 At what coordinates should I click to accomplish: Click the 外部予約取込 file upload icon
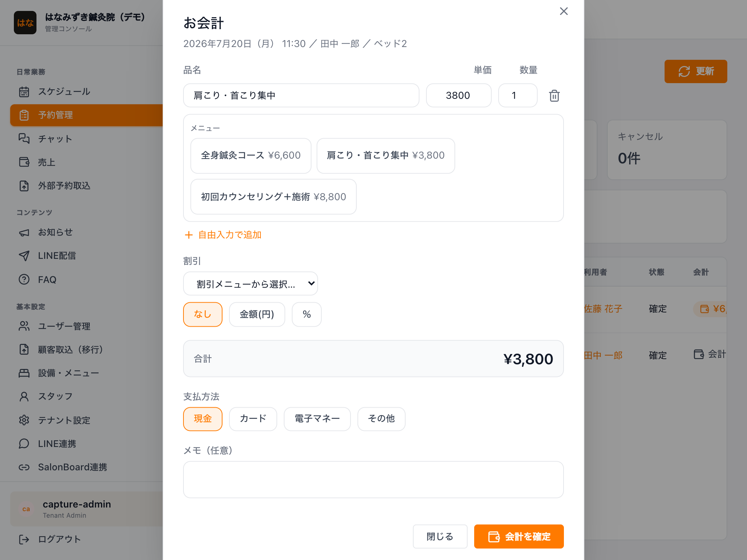[24, 186]
